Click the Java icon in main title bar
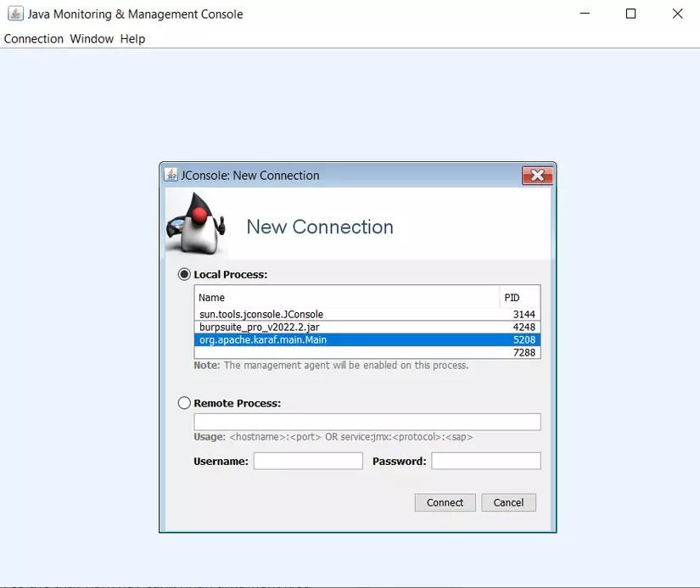 click(15, 14)
